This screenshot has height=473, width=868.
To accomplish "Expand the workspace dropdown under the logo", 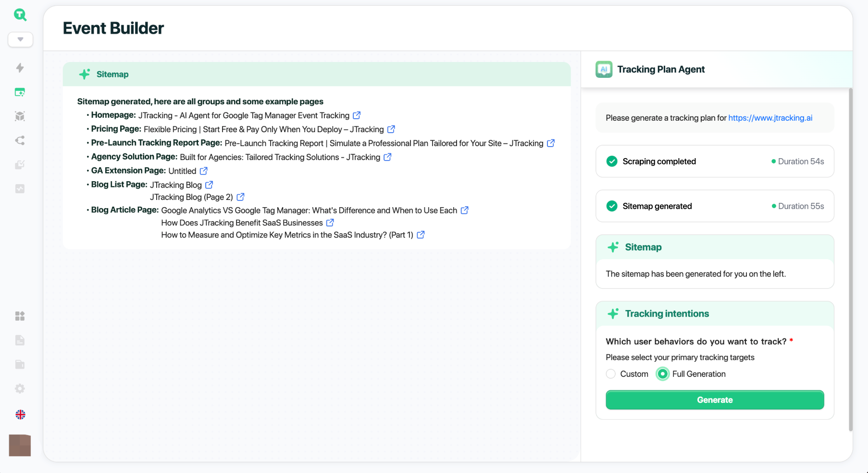I will click(x=20, y=39).
